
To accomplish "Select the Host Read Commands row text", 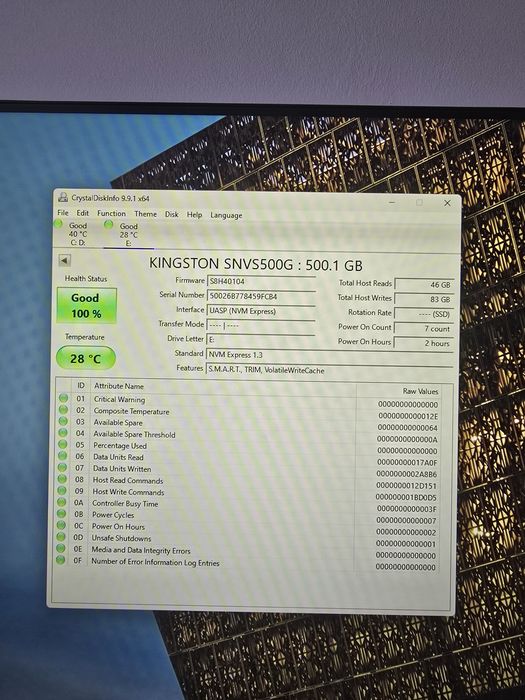I will pyautogui.click(x=128, y=481).
